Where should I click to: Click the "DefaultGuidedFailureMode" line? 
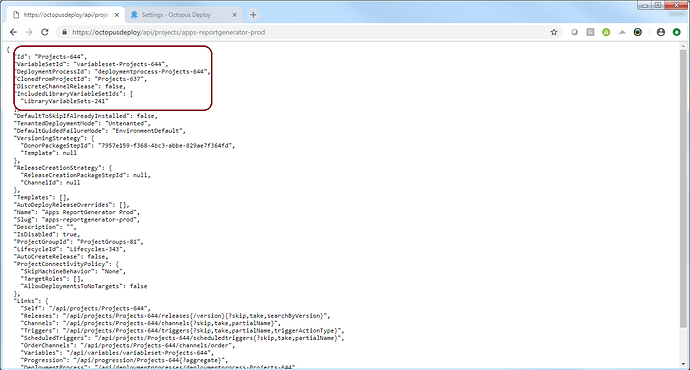tap(100, 131)
